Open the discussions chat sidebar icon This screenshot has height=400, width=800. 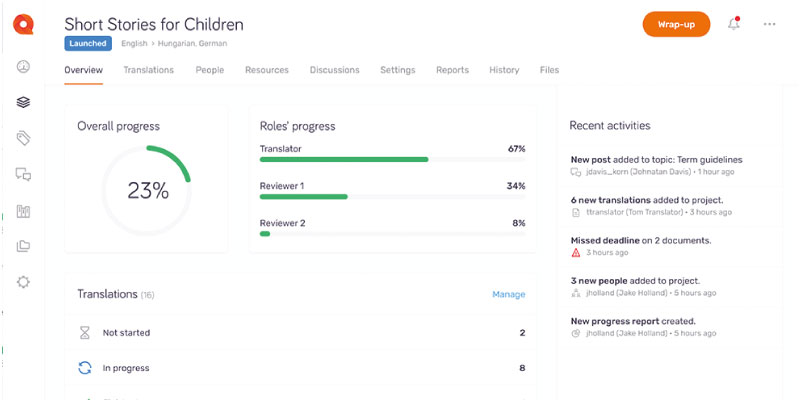click(x=23, y=175)
